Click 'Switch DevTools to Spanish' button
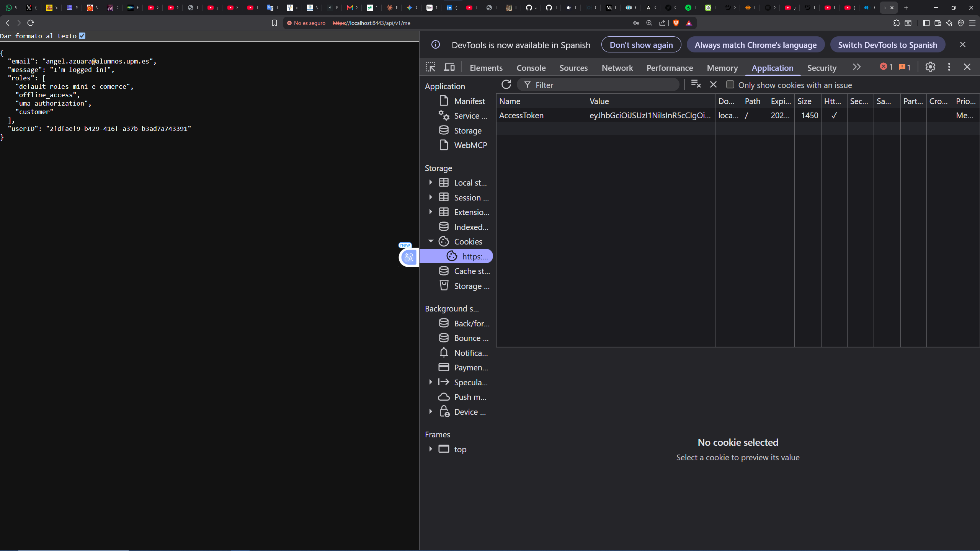The height and width of the screenshot is (551, 980). [x=888, y=45]
